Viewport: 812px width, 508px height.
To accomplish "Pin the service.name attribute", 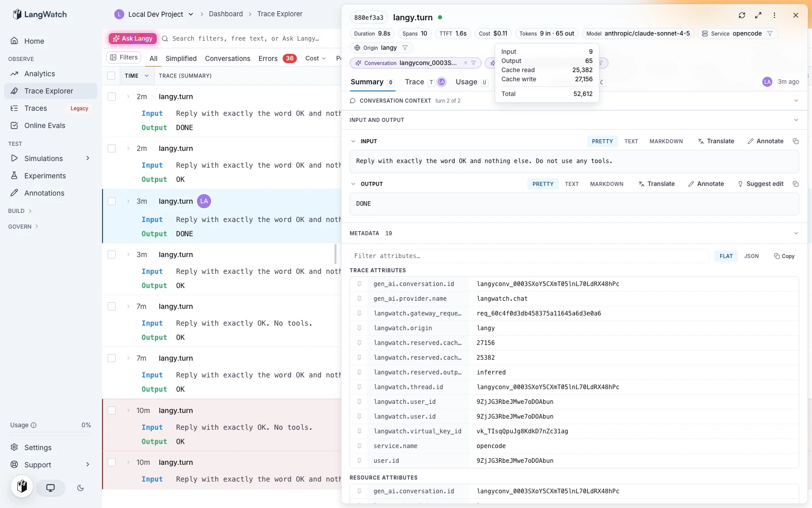I will [x=359, y=446].
